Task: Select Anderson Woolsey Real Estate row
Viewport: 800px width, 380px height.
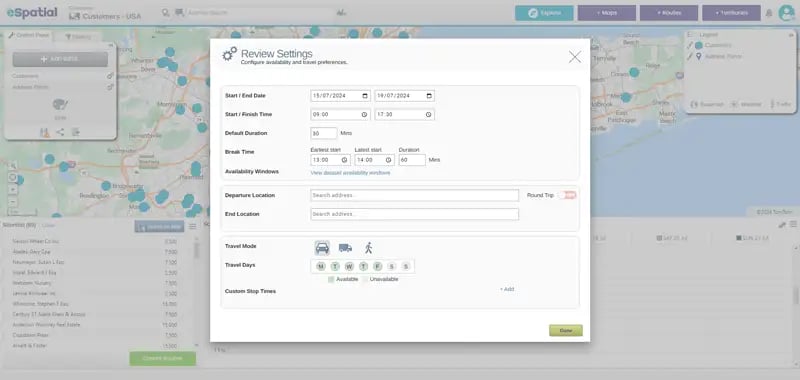Action: pyautogui.click(x=95, y=325)
